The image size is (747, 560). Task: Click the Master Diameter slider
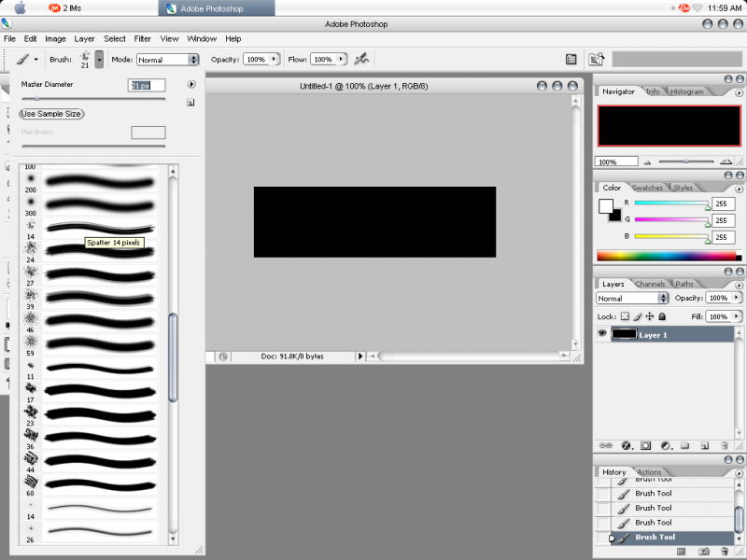coord(93,99)
